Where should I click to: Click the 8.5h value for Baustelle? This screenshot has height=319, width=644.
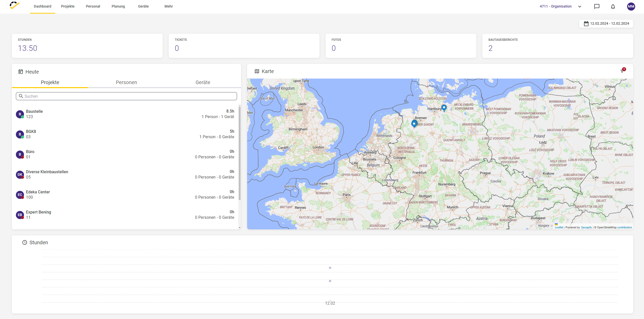click(x=230, y=111)
